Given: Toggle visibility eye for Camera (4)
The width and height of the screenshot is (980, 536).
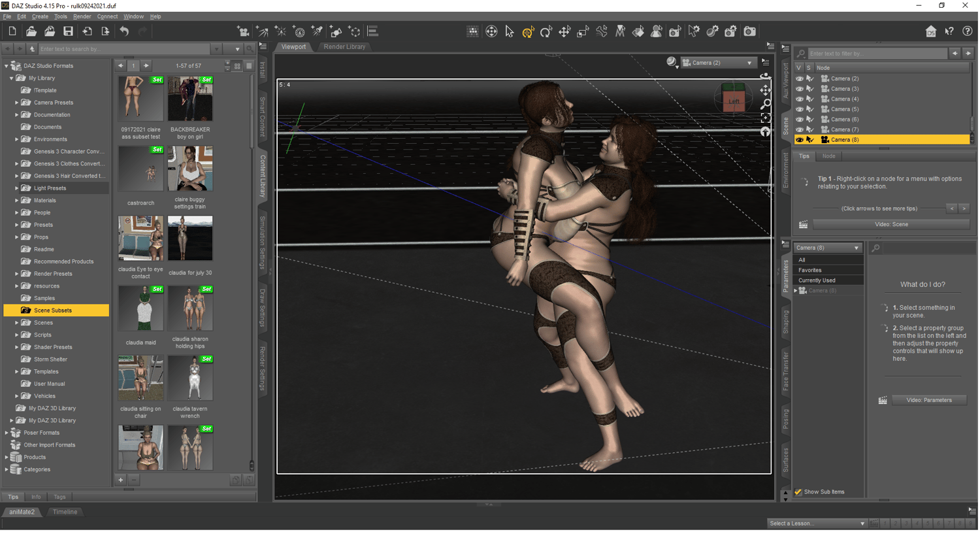Looking at the screenshot, I should pyautogui.click(x=799, y=99).
